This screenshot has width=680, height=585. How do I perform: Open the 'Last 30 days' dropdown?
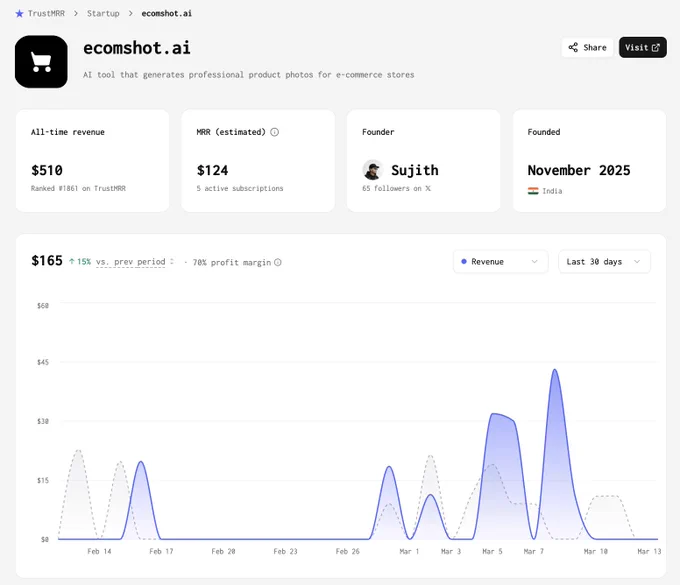click(x=604, y=261)
